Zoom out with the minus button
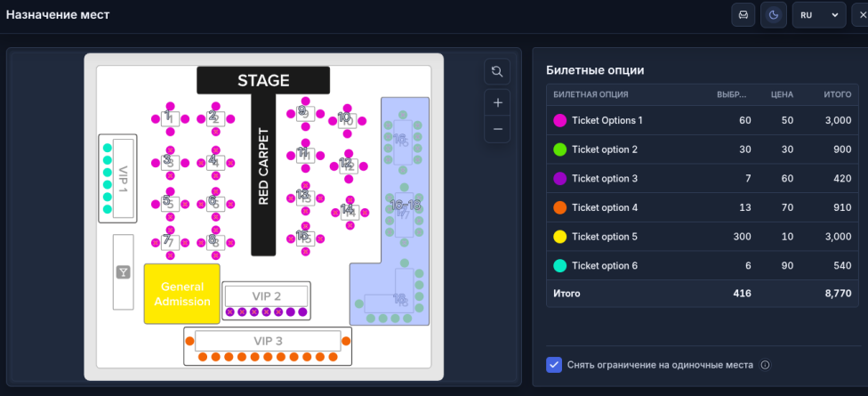 pyautogui.click(x=497, y=129)
